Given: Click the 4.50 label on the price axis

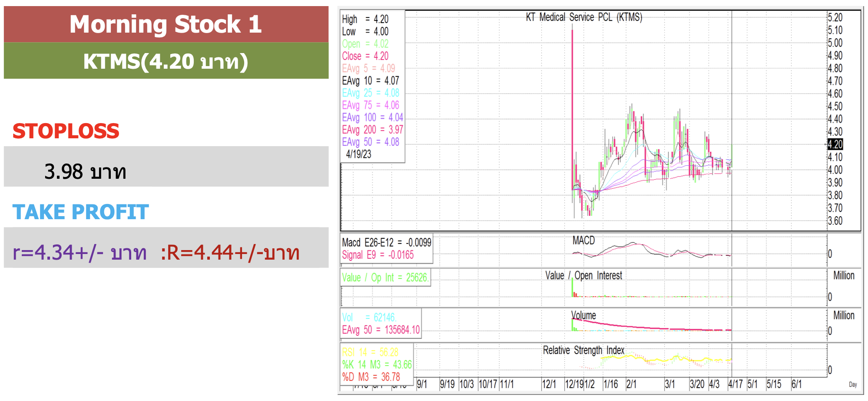Looking at the screenshot, I should [x=835, y=106].
